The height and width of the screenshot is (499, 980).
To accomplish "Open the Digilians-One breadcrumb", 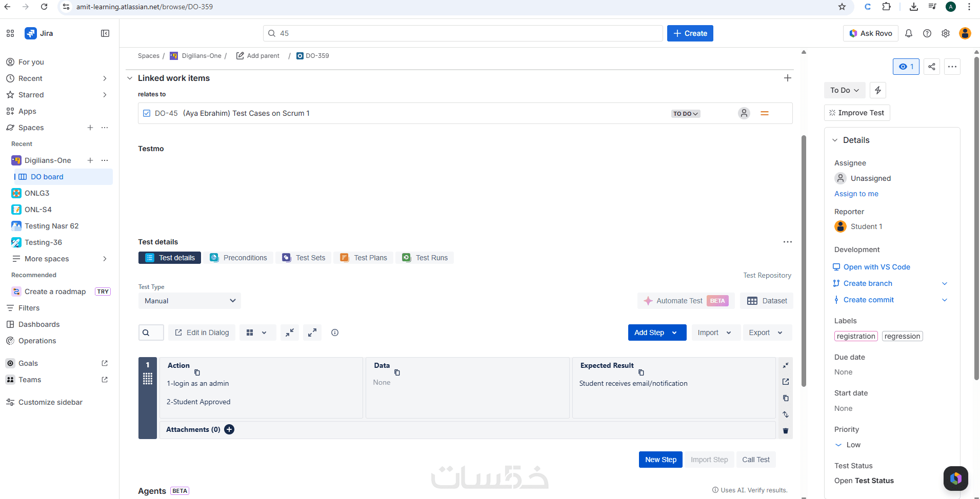I will pos(202,56).
